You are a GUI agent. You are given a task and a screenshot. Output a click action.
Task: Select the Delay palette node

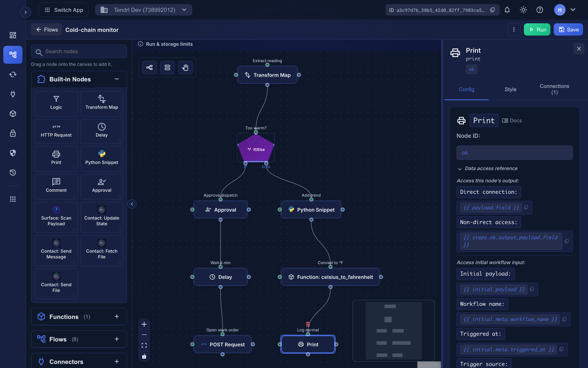point(101,131)
